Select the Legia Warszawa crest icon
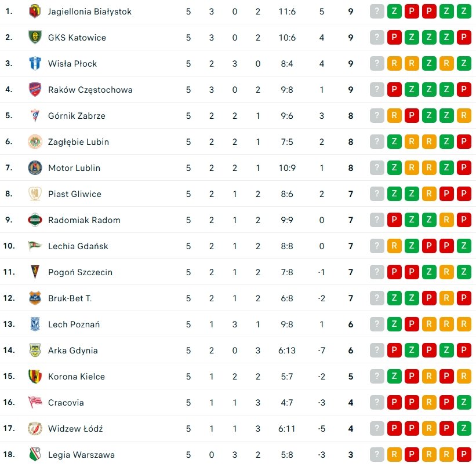476x467 pixels. coord(35,455)
